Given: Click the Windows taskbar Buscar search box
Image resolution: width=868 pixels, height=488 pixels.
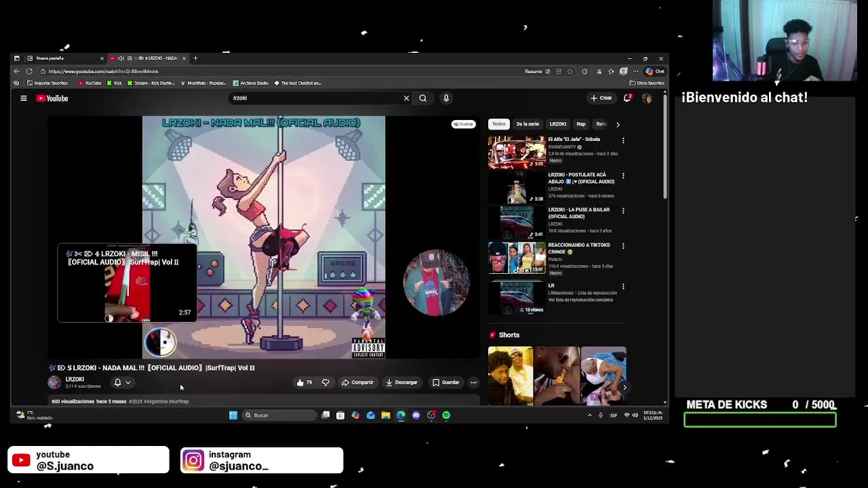Looking at the screenshot, I should click(x=279, y=415).
